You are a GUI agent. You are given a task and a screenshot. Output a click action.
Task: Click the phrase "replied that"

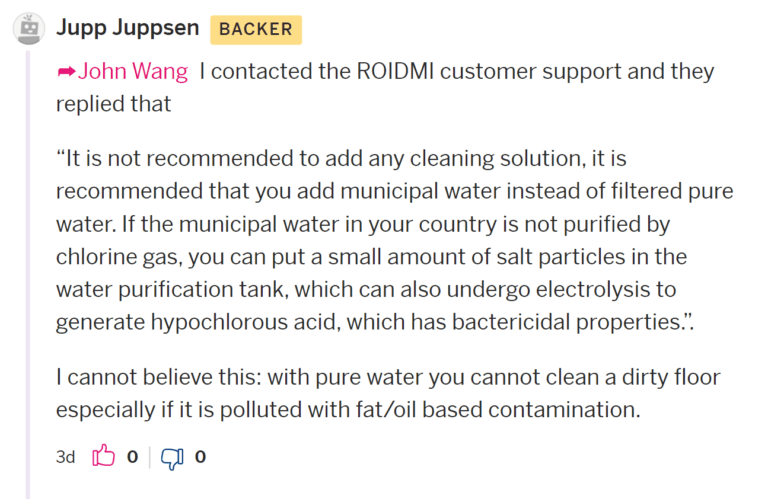(114, 104)
